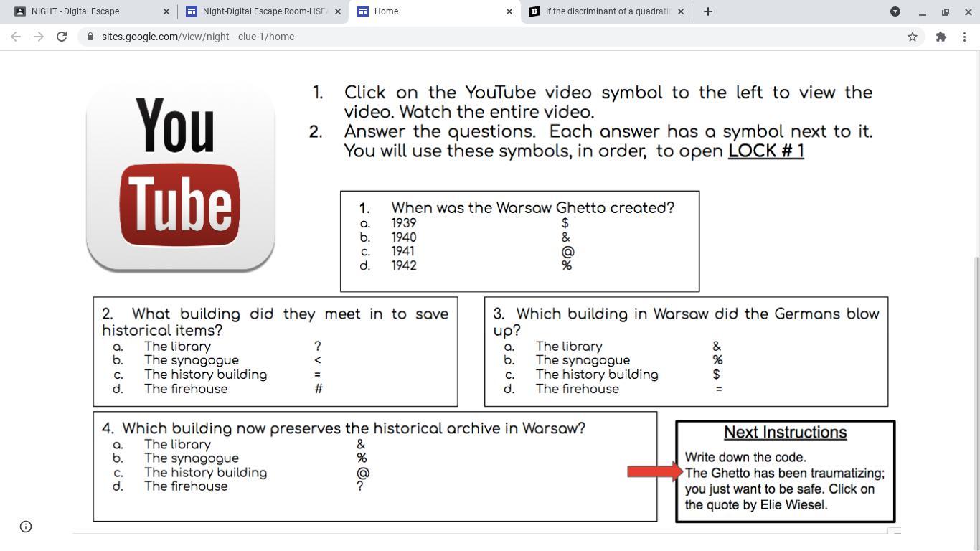Click the question 4 heading about historical archive

click(344, 428)
